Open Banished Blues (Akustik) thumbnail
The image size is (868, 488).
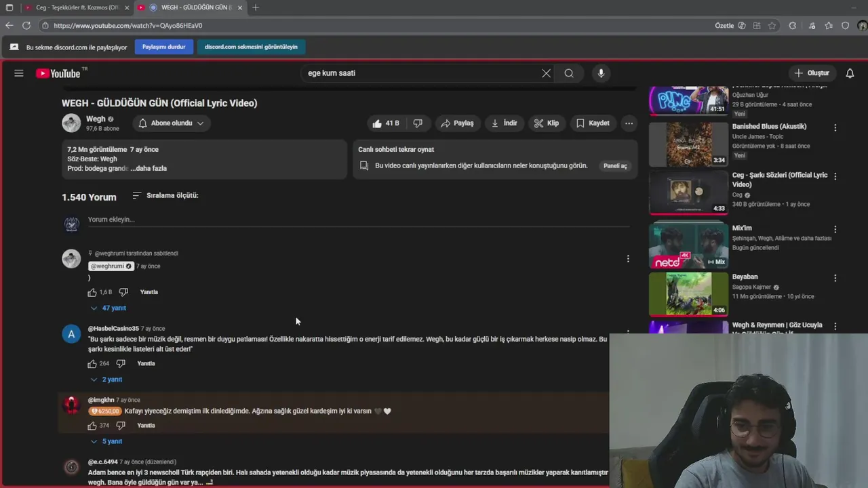pos(689,144)
